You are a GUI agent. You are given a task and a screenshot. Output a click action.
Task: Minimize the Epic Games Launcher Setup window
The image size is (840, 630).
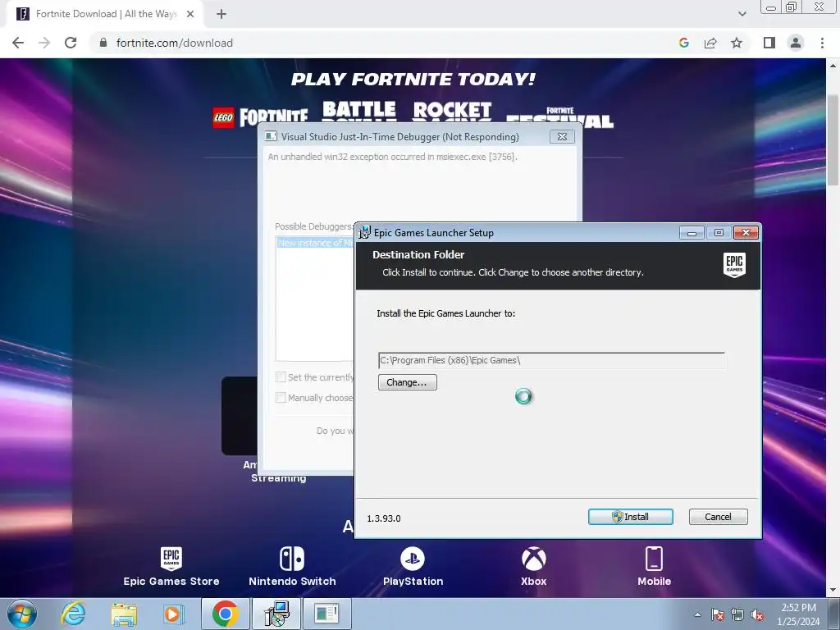(692, 232)
